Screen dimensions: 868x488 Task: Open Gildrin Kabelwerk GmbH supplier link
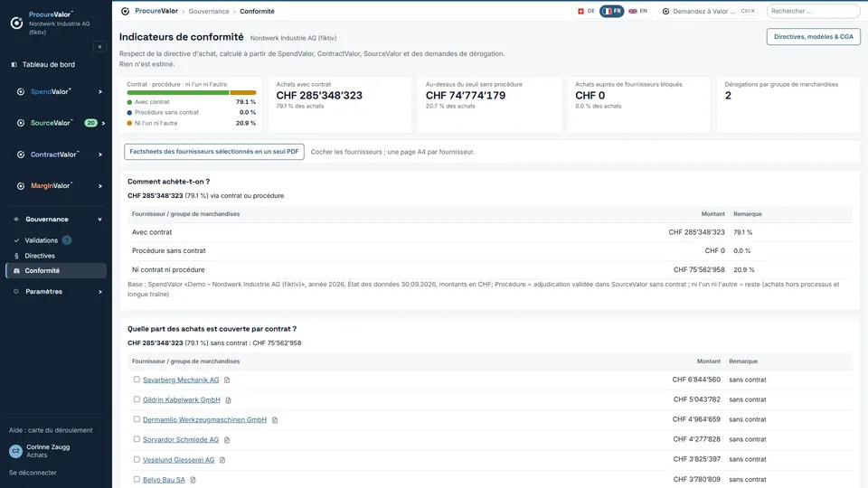182,400
